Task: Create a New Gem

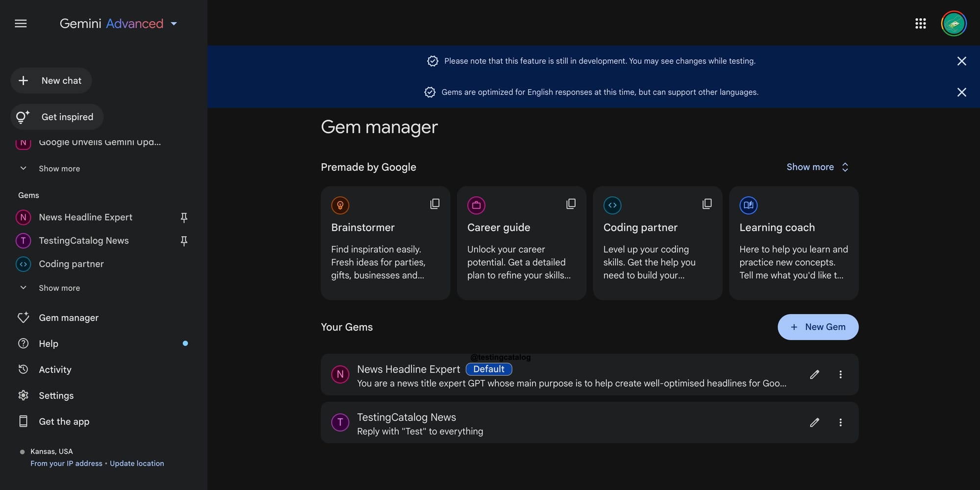Action: pyautogui.click(x=818, y=327)
